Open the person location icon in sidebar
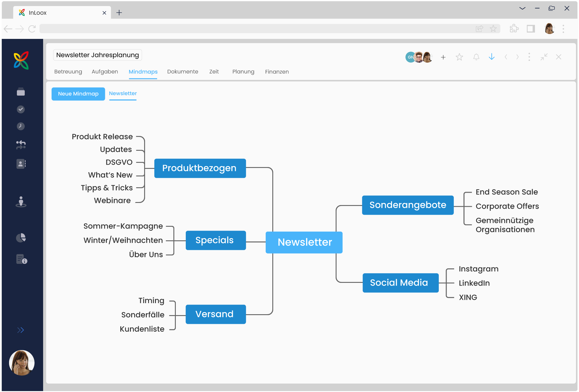The width and height of the screenshot is (579, 392). (21, 202)
